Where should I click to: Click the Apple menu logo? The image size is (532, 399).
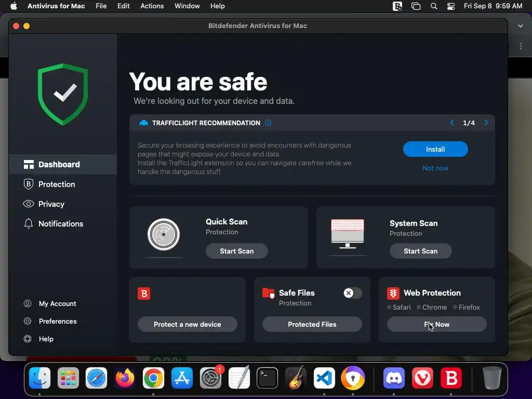[x=14, y=6]
